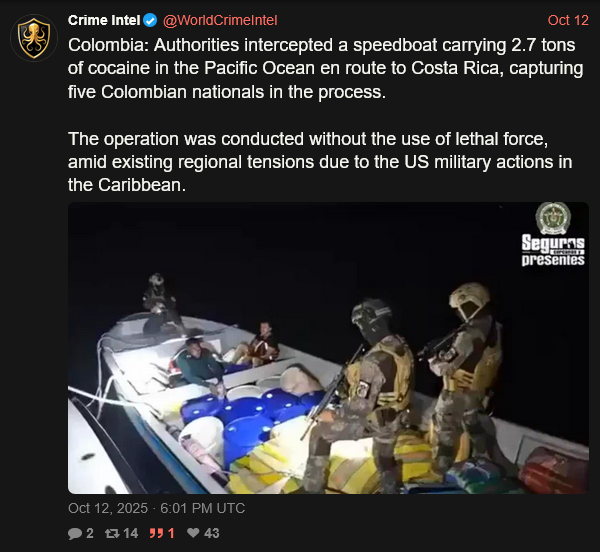Click the retweet count 14
This screenshot has height=552, width=600.
(131, 533)
